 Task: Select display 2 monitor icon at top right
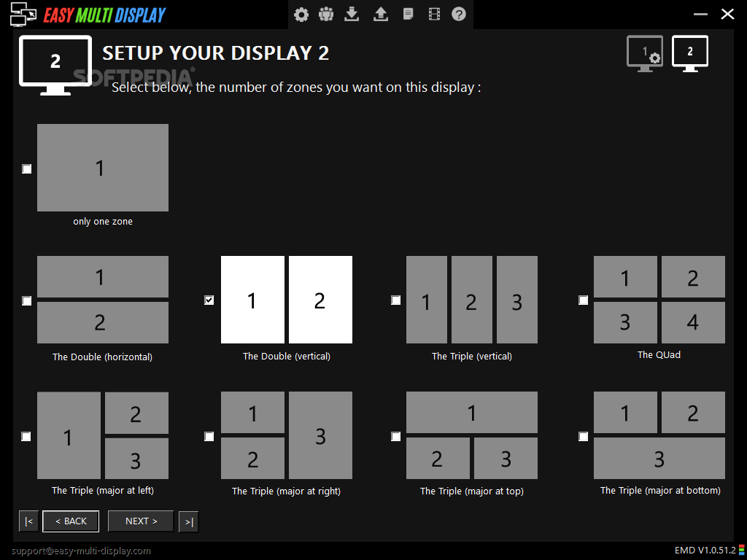click(690, 54)
